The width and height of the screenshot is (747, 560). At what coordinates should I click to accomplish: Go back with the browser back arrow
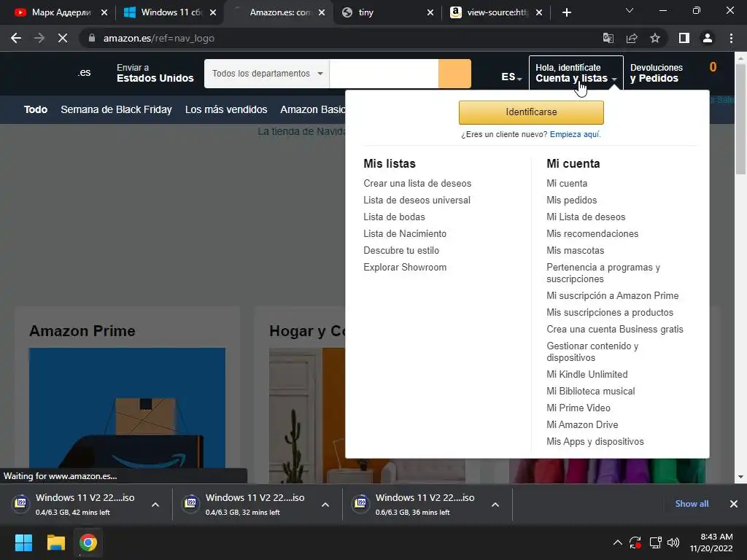[x=16, y=38]
